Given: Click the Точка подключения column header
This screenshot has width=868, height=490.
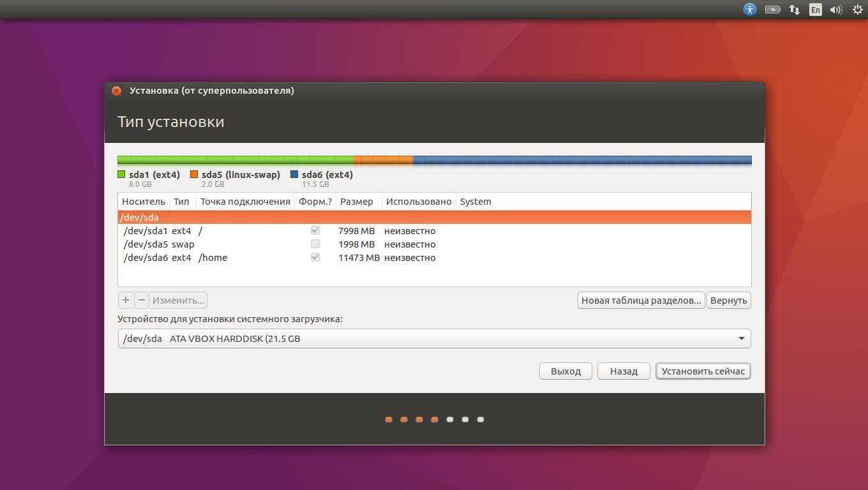Looking at the screenshot, I should pos(245,202).
